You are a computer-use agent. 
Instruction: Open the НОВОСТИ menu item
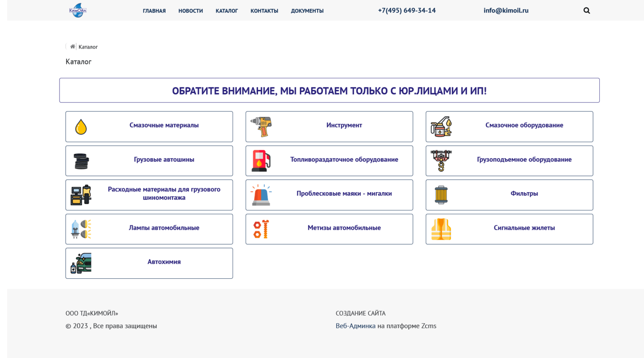coord(191,11)
